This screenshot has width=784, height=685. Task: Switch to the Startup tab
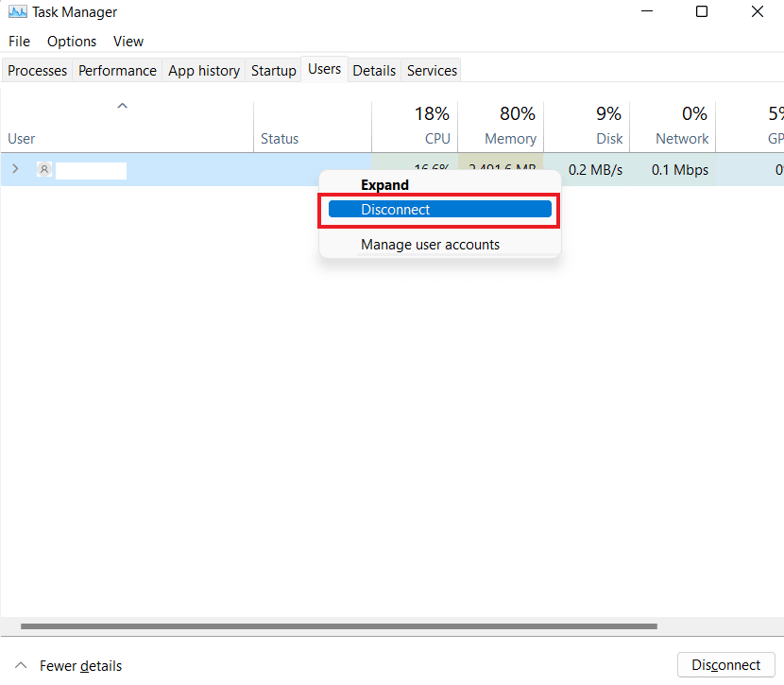point(274,71)
